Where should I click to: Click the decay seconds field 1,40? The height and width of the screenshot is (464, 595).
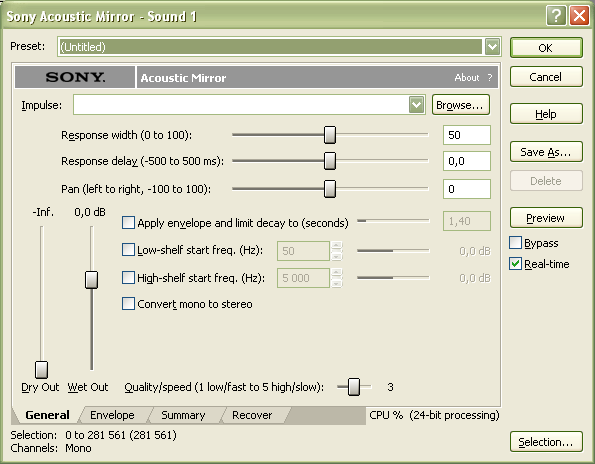click(467, 221)
